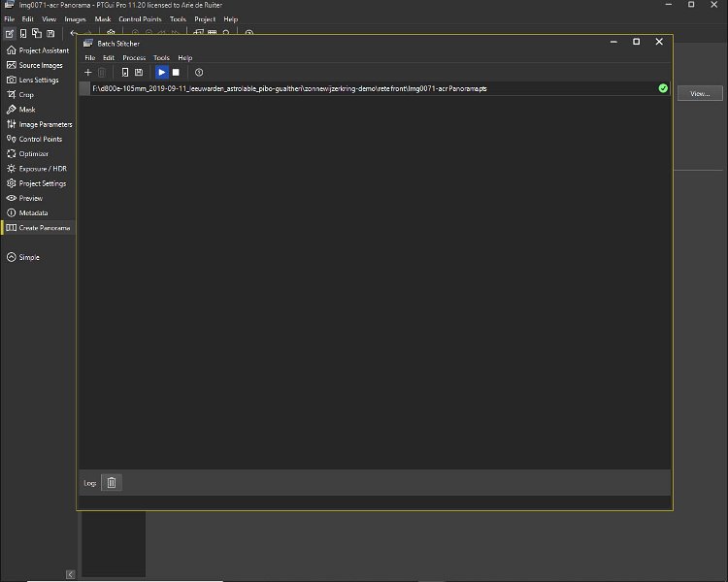
Task: Go to the Control Points panel
Action: [x=40, y=139]
